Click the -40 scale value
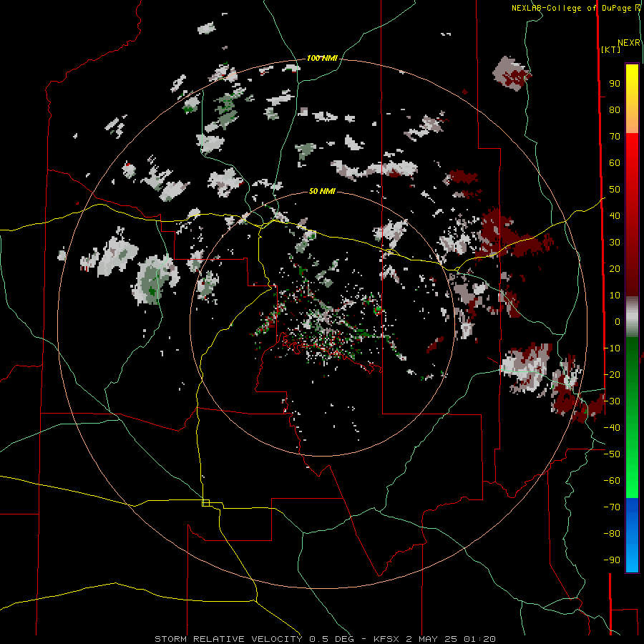The width and height of the screenshot is (644, 644). click(612, 428)
